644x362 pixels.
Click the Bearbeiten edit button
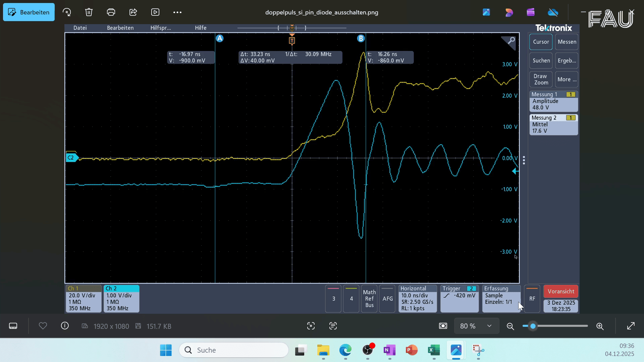[x=29, y=12]
